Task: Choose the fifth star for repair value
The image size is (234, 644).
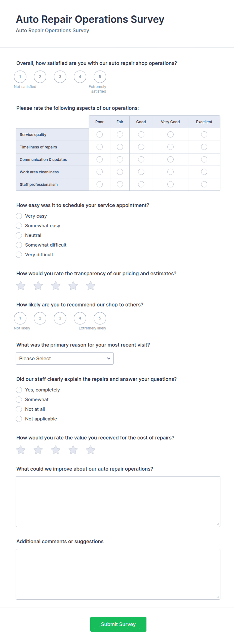Action: pos(90,450)
